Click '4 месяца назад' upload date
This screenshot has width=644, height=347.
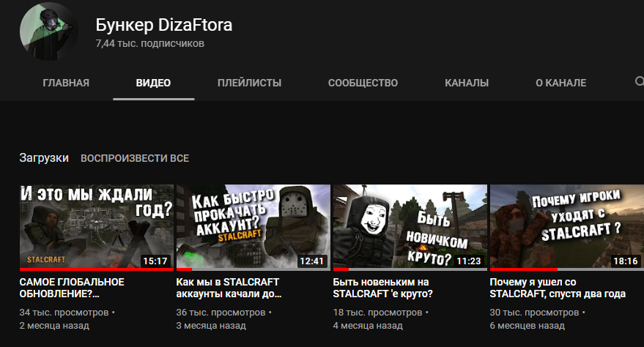tap(368, 326)
